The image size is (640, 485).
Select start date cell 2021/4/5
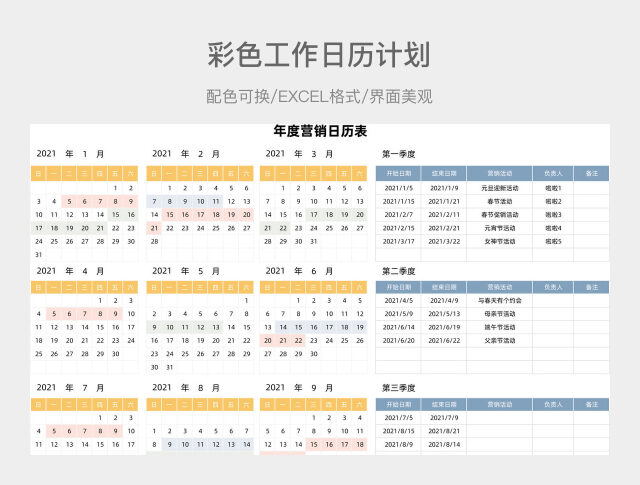pos(398,300)
